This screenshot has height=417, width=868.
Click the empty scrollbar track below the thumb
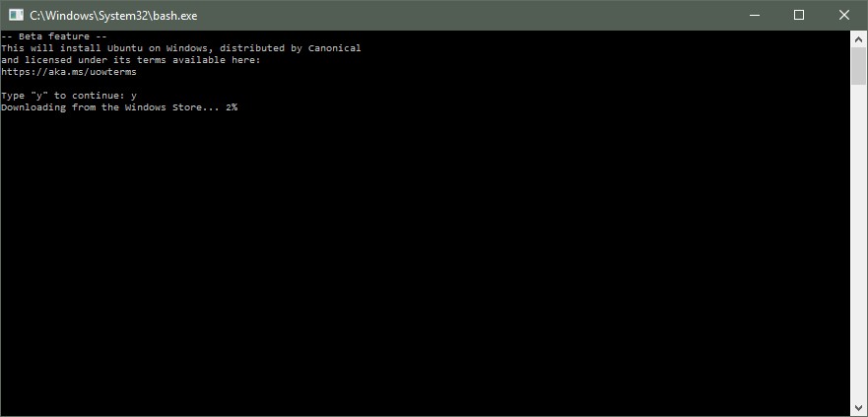click(858, 246)
